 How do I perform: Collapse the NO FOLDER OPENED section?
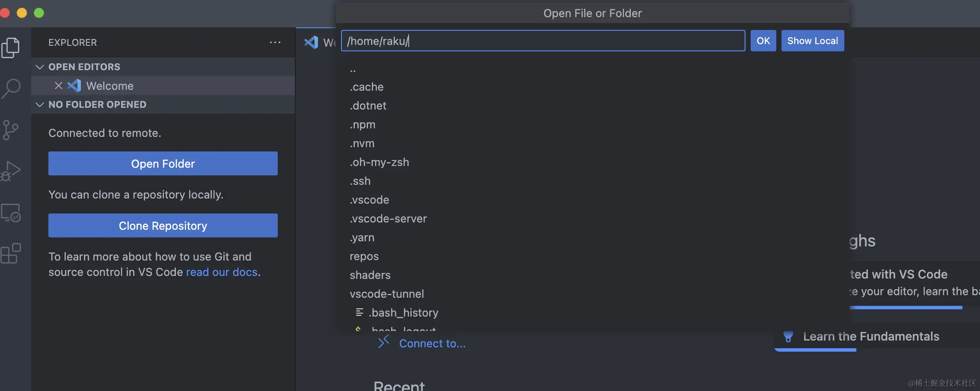[x=40, y=104]
